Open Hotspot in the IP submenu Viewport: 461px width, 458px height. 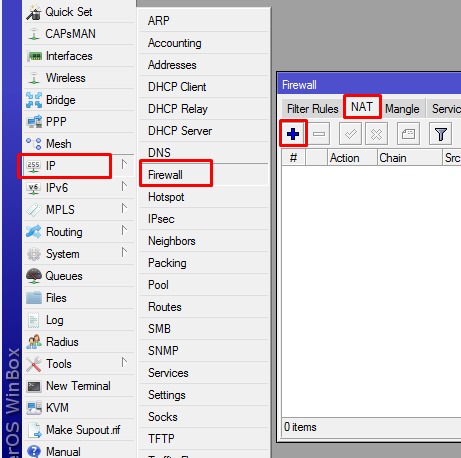[x=204, y=197]
